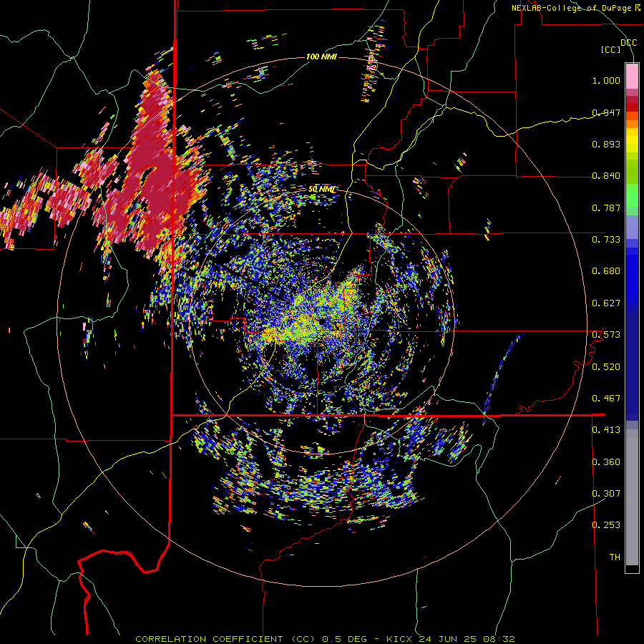Image resolution: width=644 pixels, height=644 pixels.
Task: Click the 0.627 legend value
Action: pyautogui.click(x=606, y=303)
